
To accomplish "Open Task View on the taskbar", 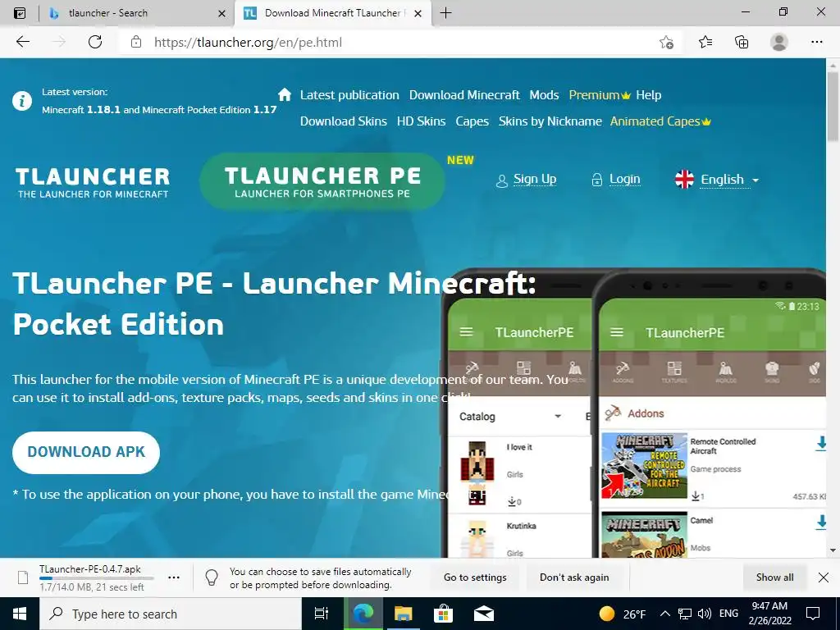I will pos(321,614).
